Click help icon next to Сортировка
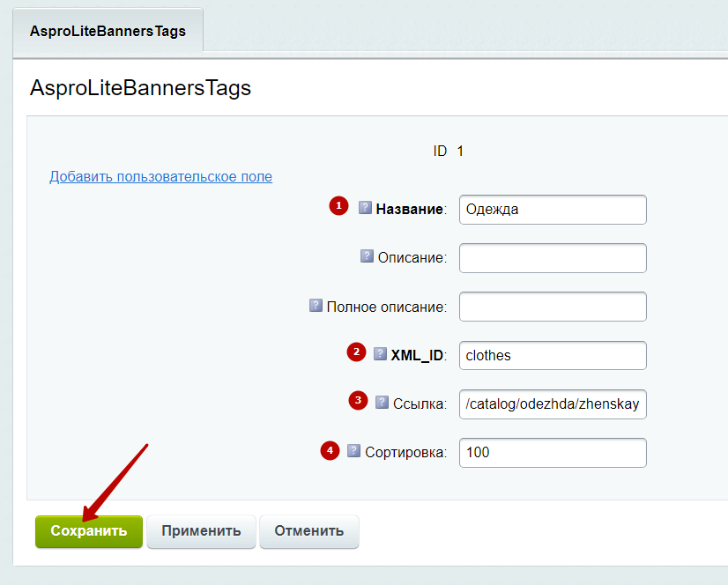Viewport: 728px width, 585px height. click(x=353, y=450)
